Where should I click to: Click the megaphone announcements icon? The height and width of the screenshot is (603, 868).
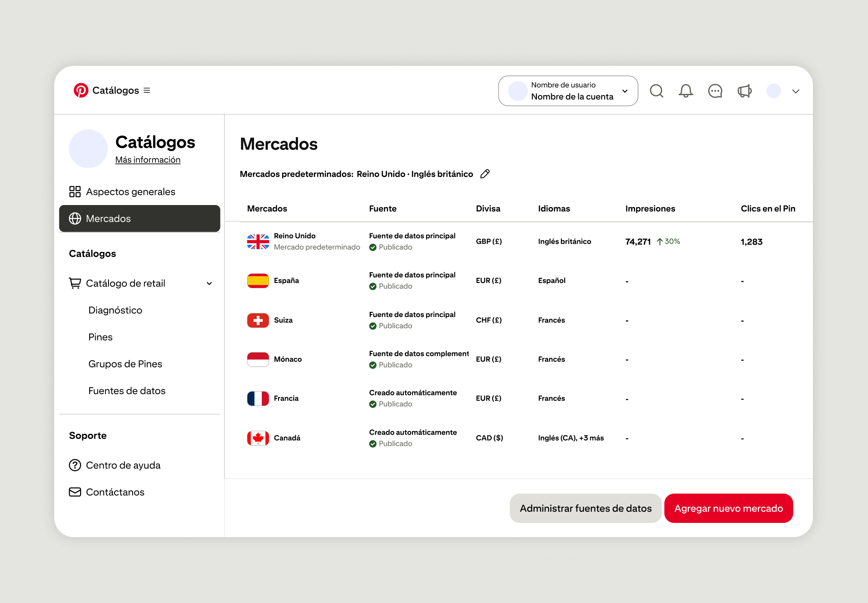[x=744, y=91]
